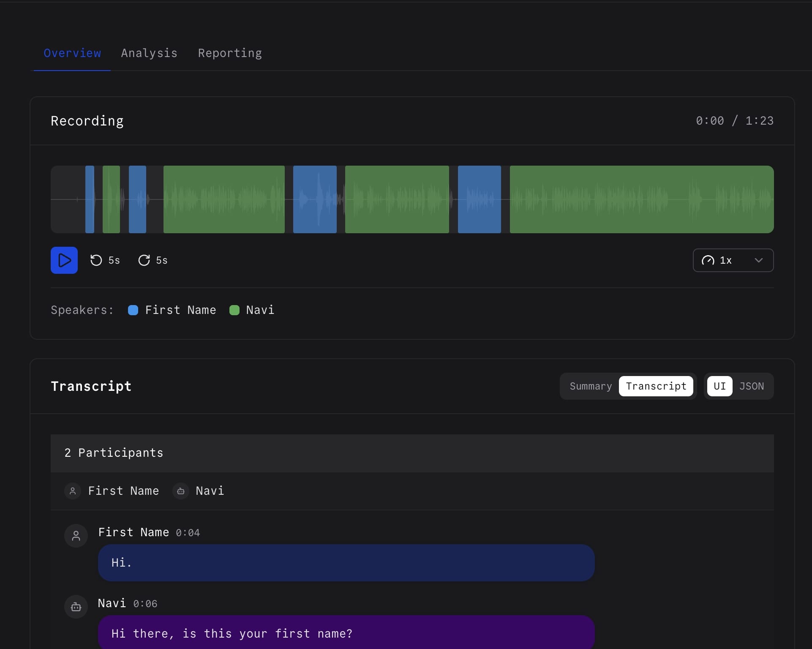Screen dimensions: 812x649
Task: Open the playback speed dropdown
Action: tap(733, 260)
